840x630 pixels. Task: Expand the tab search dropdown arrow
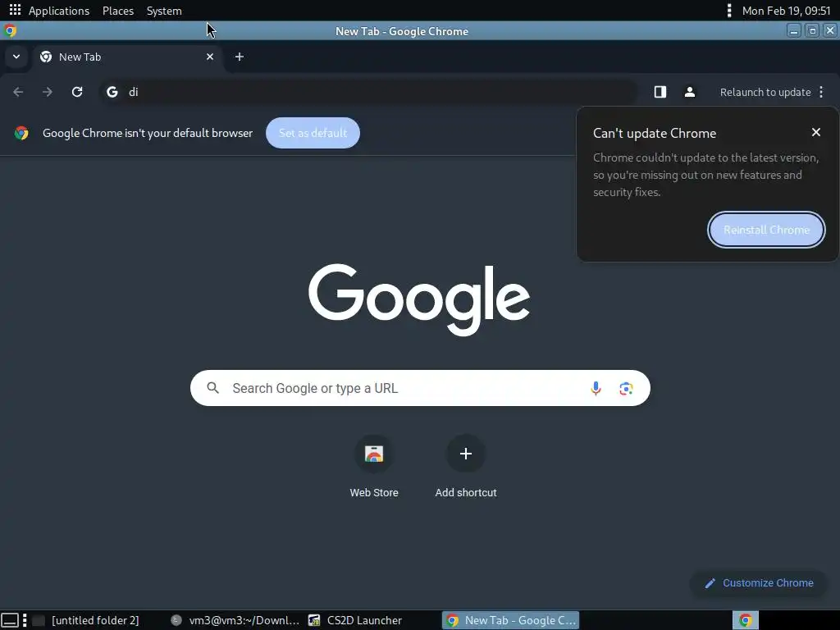pos(16,57)
